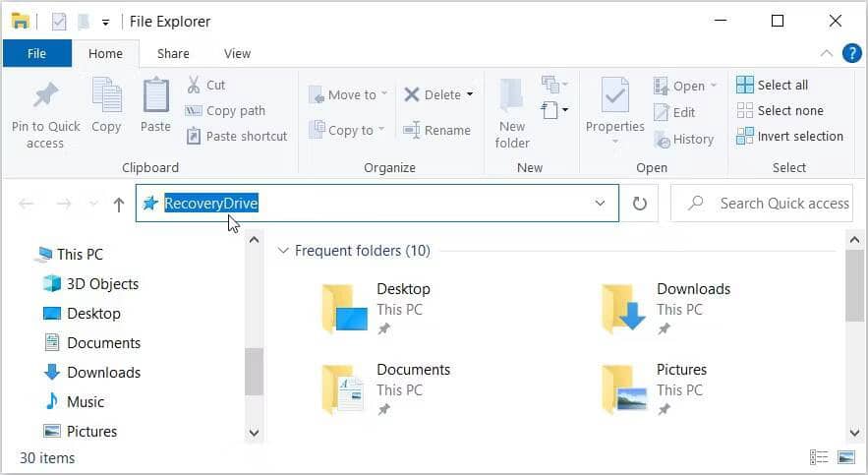Switch to details view in status bar
868x475 pixels.
(x=819, y=457)
